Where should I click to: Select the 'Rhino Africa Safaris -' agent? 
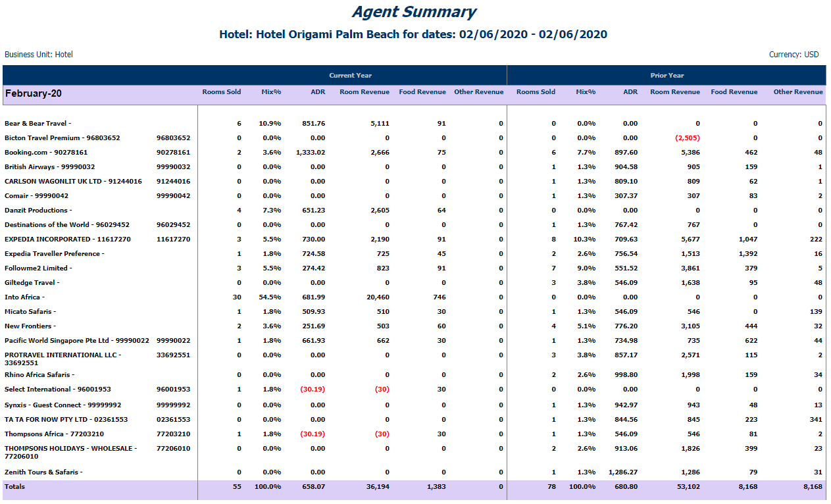coord(39,375)
